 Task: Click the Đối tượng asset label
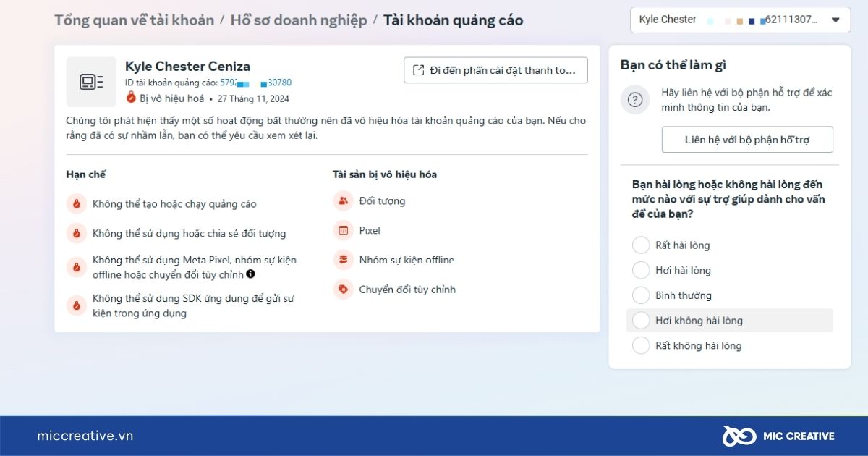click(382, 200)
